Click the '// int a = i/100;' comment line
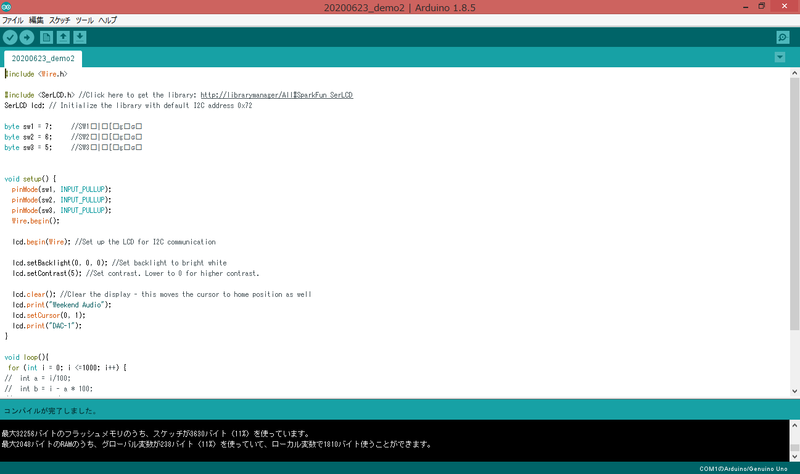The width and height of the screenshot is (800, 474). 38,379
